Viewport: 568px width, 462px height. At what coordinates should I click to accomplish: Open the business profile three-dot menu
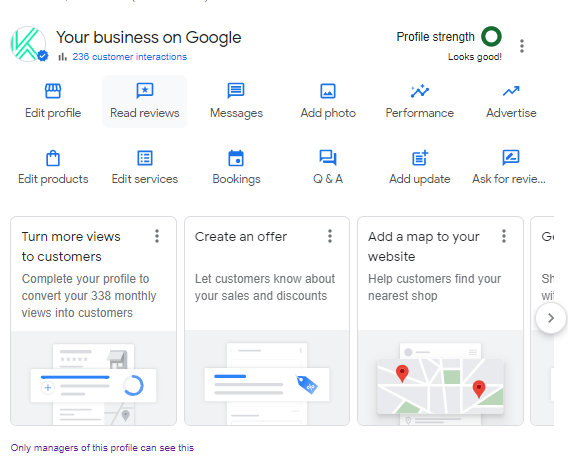(x=522, y=46)
